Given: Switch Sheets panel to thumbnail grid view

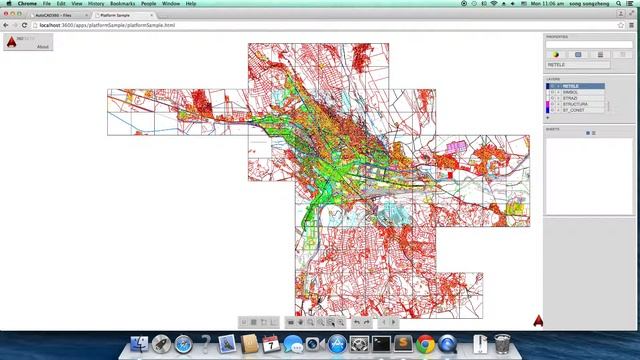Looking at the screenshot, I should click(x=588, y=133).
